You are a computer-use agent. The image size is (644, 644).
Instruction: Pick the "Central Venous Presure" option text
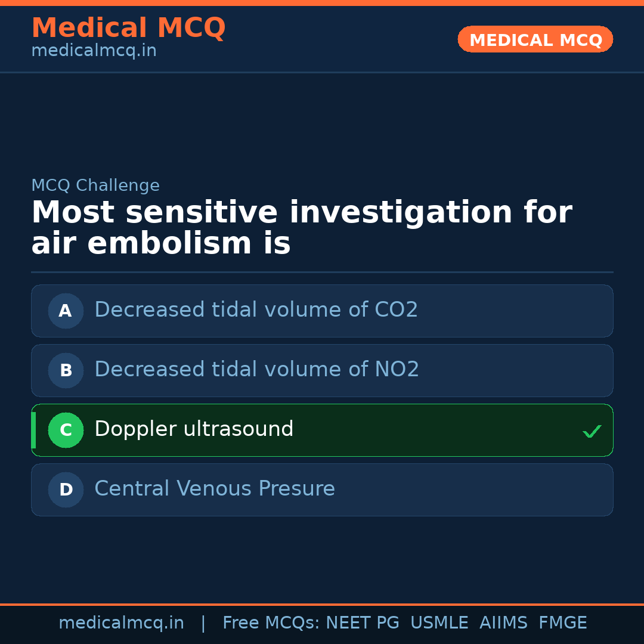(215, 489)
